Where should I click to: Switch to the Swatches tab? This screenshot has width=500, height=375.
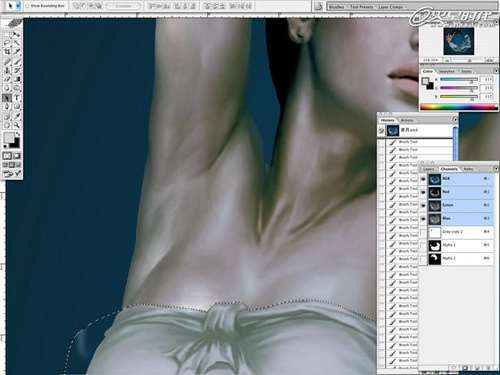[447, 71]
